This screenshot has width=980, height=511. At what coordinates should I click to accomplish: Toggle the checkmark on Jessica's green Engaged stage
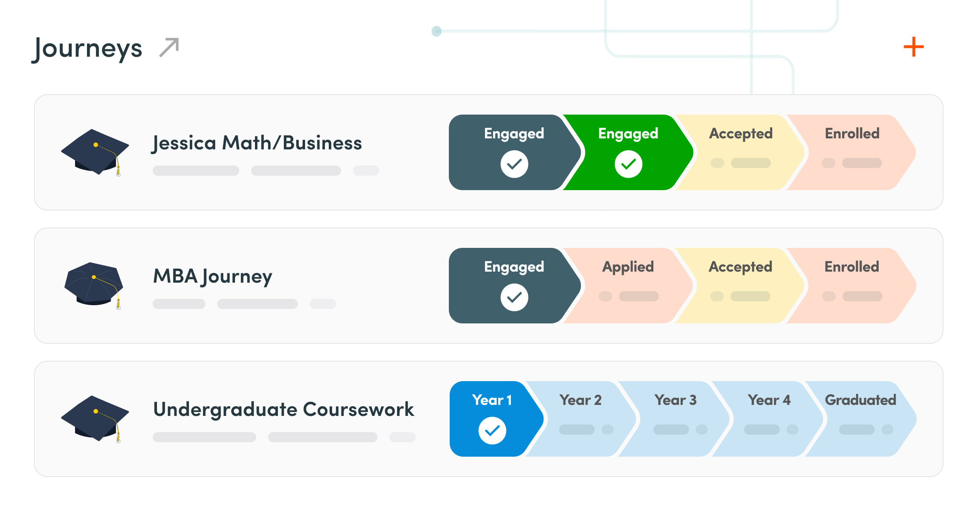(628, 164)
